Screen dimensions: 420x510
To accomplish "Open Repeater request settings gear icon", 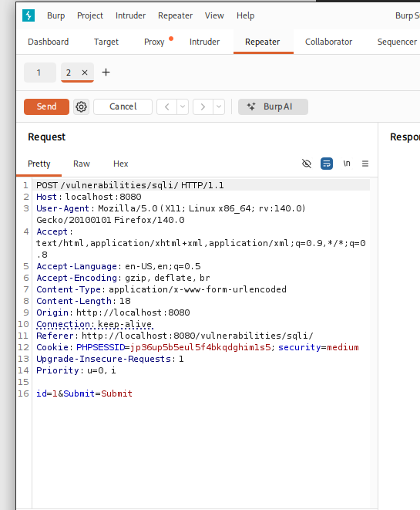I will 81,106.
